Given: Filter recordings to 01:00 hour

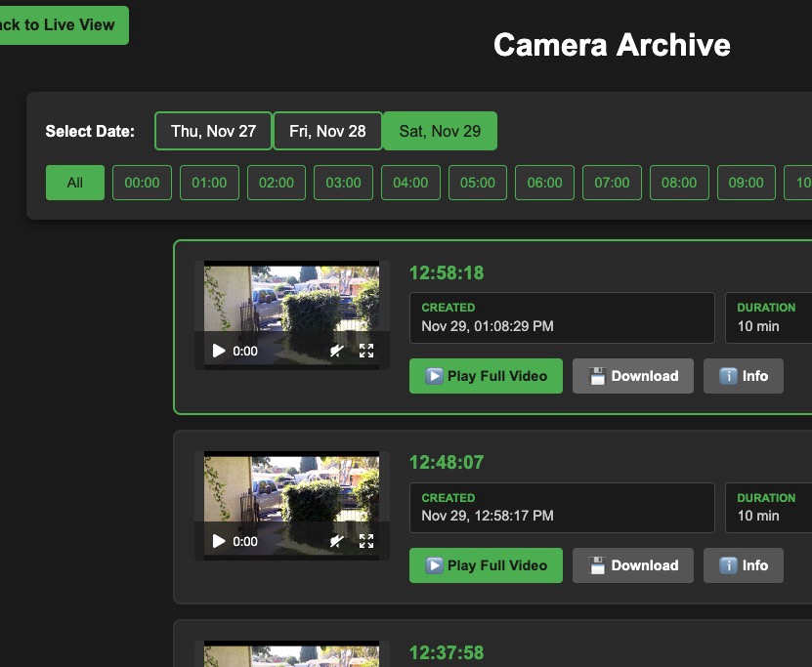Looking at the screenshot, I should pos(209,183).
